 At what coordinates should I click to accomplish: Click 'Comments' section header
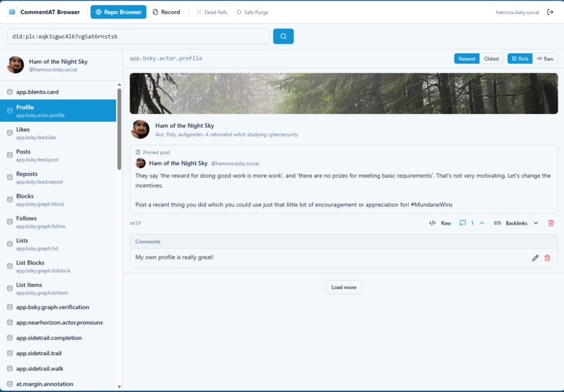point(148,241)
